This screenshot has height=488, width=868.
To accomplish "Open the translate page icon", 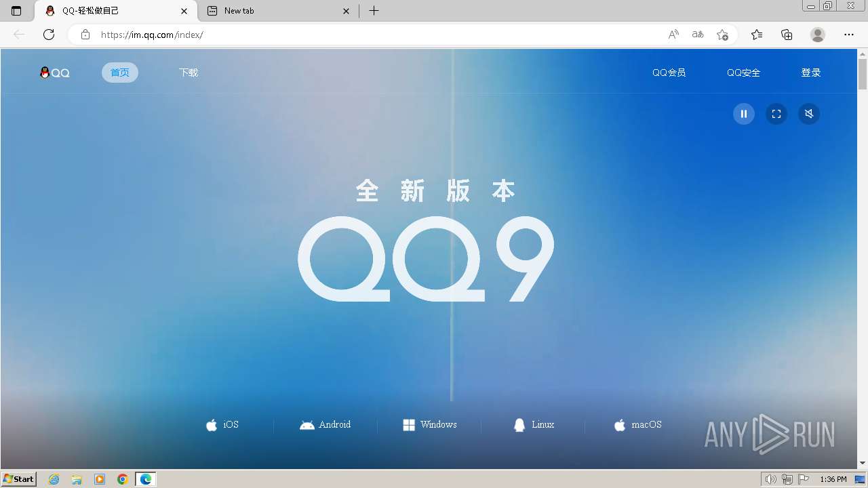I will 698,35.
